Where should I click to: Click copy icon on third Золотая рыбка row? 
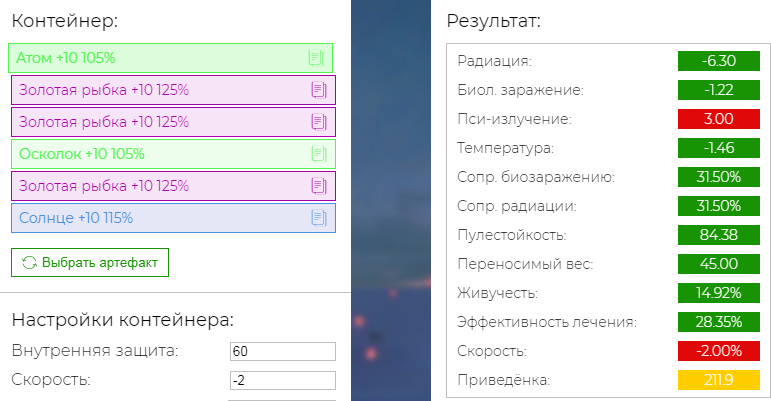(319, 186)
